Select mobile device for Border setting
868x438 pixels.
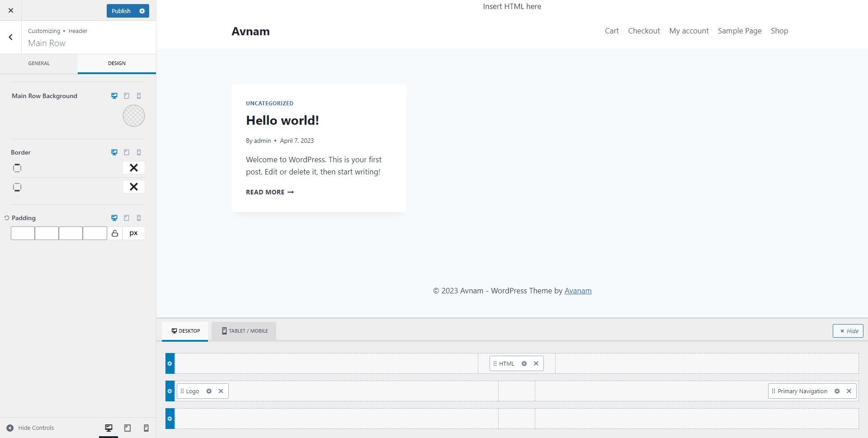[139, 152]
